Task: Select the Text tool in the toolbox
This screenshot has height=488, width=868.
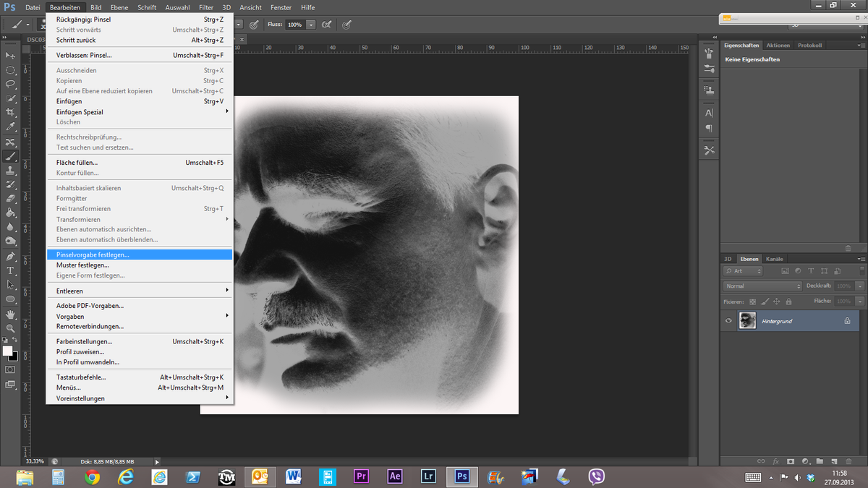Action: [10, 270]
